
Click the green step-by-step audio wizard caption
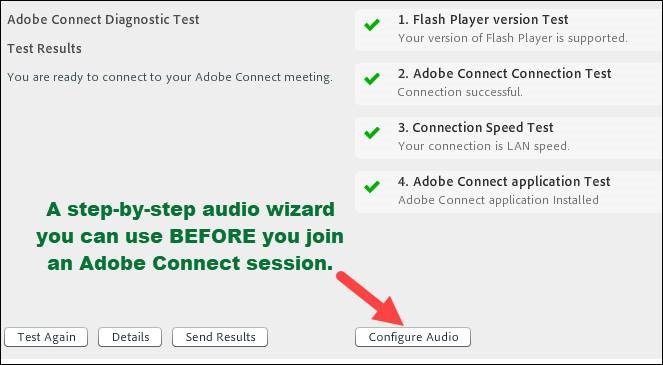click(190, 236)
